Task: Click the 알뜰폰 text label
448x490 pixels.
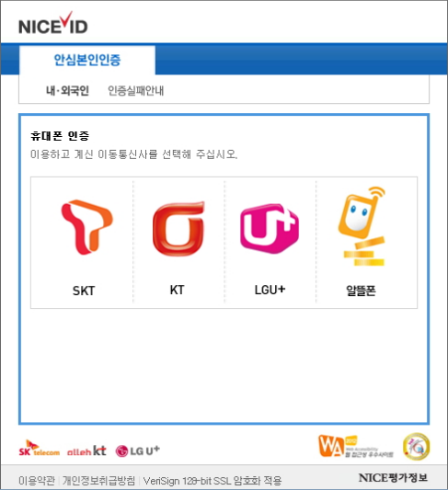Action: (x=361, y=291)
